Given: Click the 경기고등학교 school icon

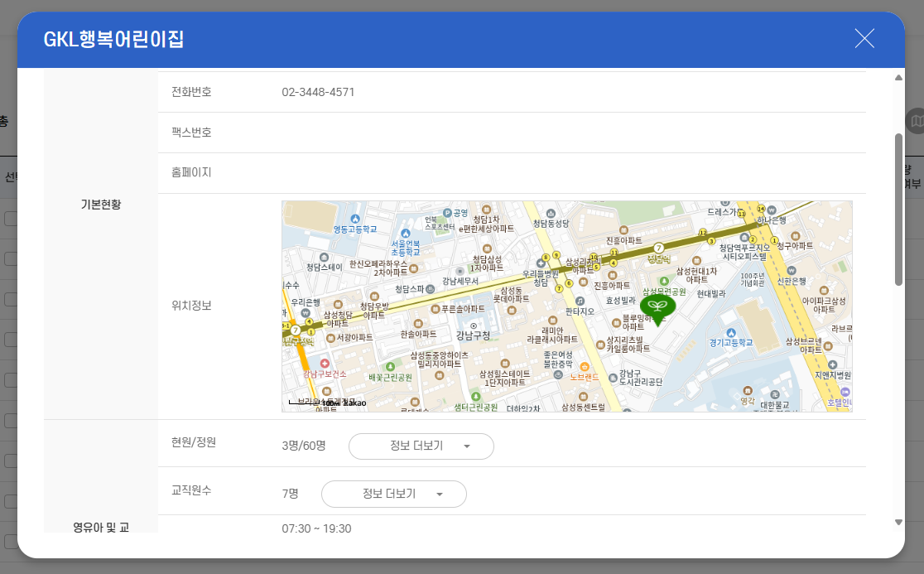Looking at the screenshot, I should [x=731, y=333].
